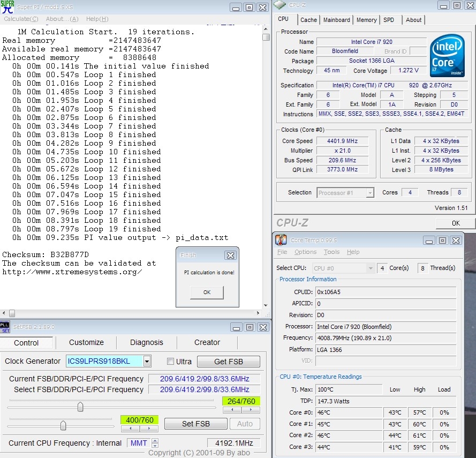This screenshot has width=476, height=458.
Task: Open Options menu in Core Temp
Action: (x=305, y=252)
